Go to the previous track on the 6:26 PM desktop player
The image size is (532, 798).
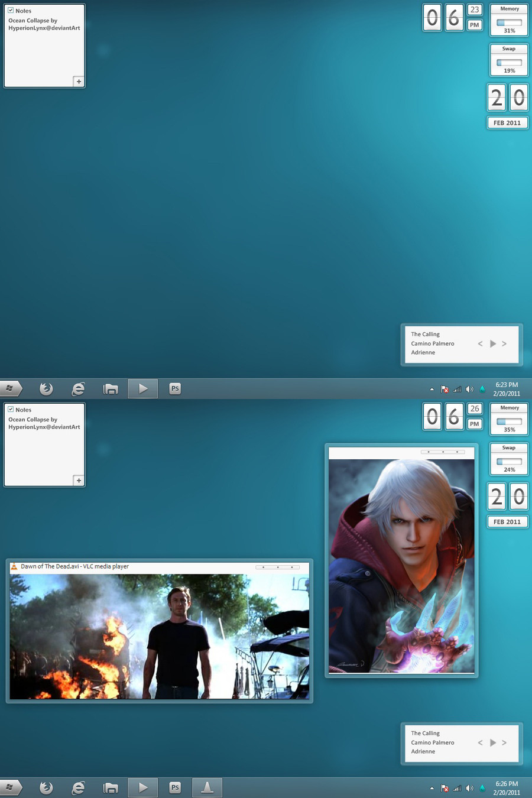pyautogui.click(x=480, y=742)
